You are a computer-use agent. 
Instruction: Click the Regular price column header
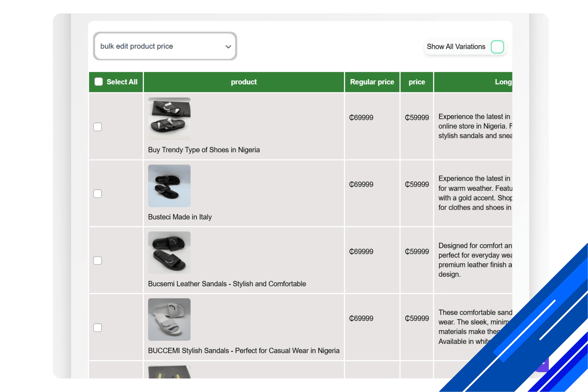[372, 82]
